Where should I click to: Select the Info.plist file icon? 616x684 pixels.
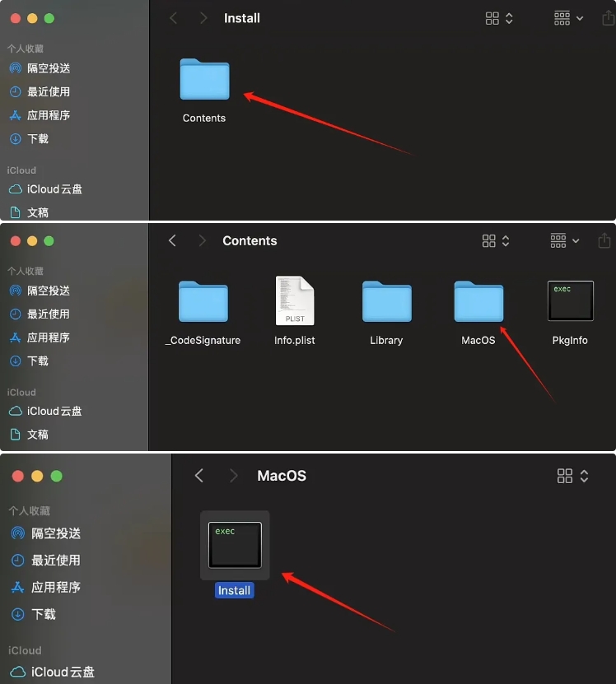tap(295, 300)
